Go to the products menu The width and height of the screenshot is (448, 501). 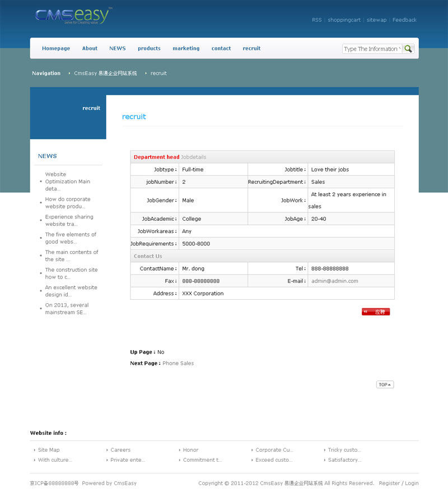coord(149,49)
